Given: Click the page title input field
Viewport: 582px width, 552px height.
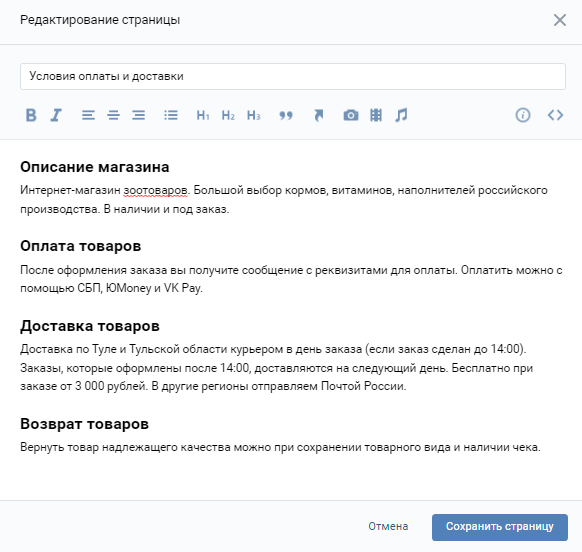Looking at the screenshot, I should [293, 76].
